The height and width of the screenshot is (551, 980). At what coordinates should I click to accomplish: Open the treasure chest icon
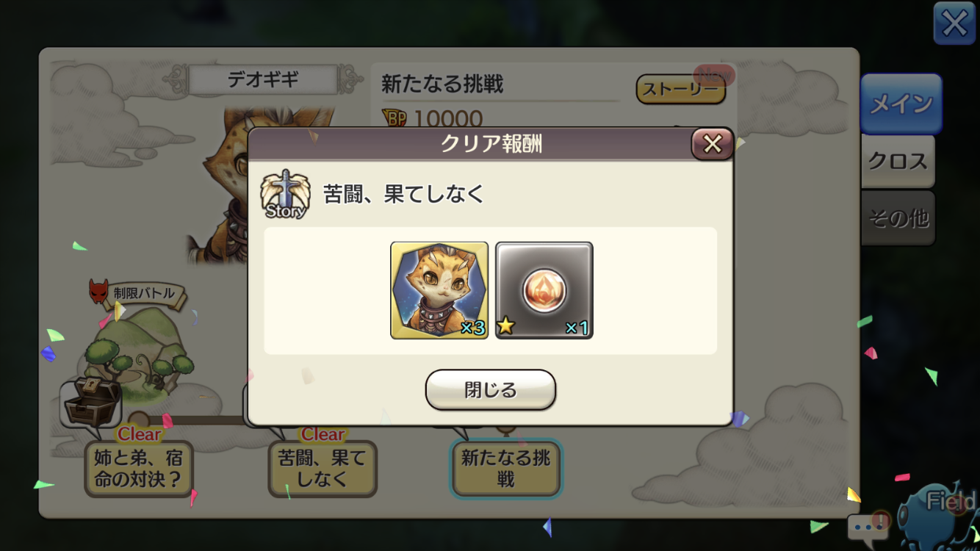(90, 402)
